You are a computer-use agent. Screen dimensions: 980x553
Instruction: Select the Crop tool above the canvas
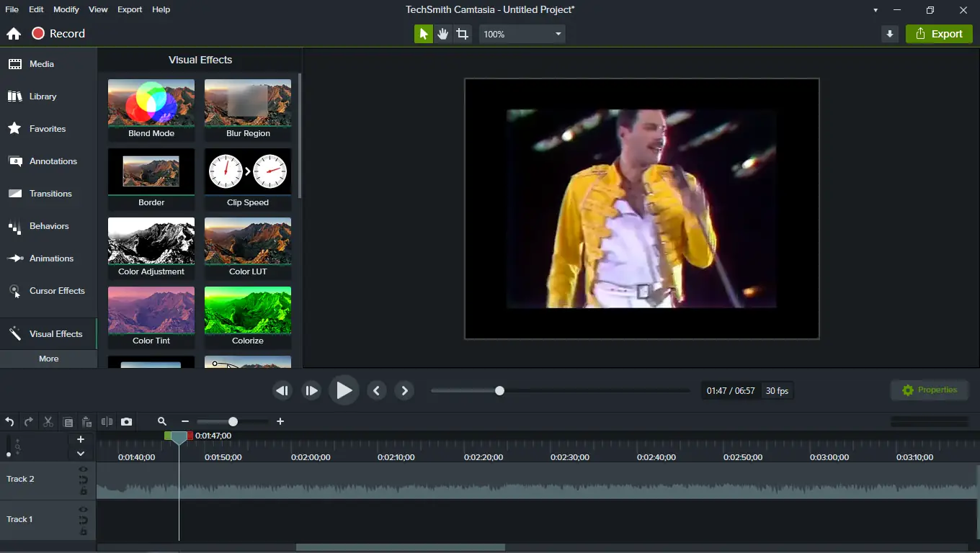pyautogui.click(x=462, y=33)
